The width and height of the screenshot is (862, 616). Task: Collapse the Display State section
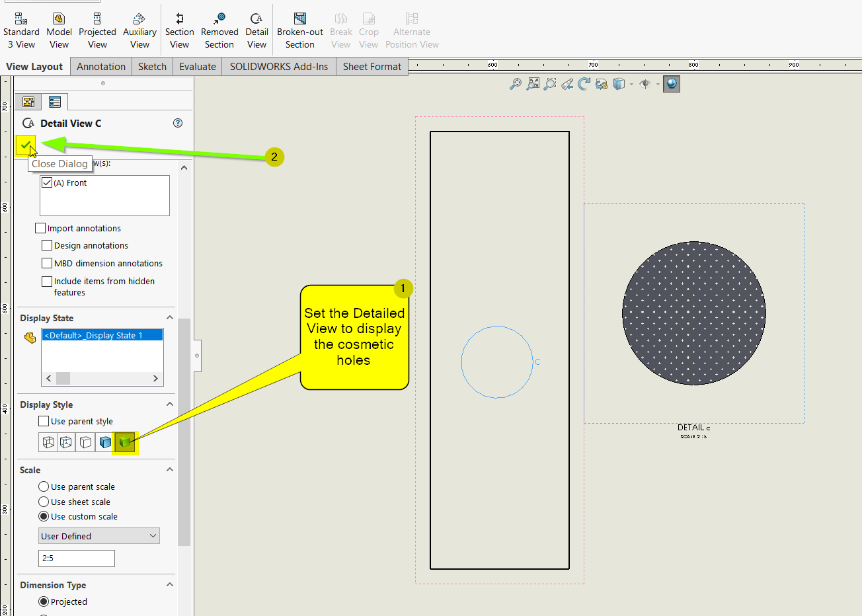click(x=170, y=318)
